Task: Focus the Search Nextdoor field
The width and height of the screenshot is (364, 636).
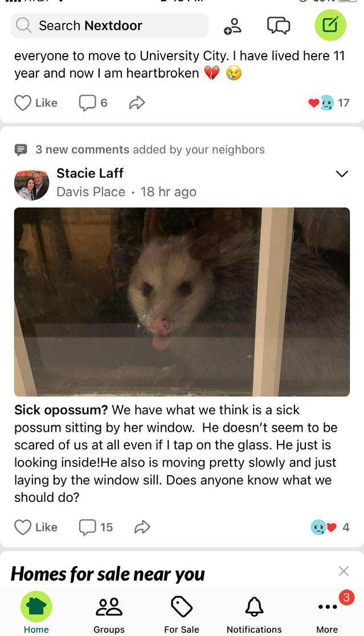Action: pyautogui.click(x=109, y=26)
